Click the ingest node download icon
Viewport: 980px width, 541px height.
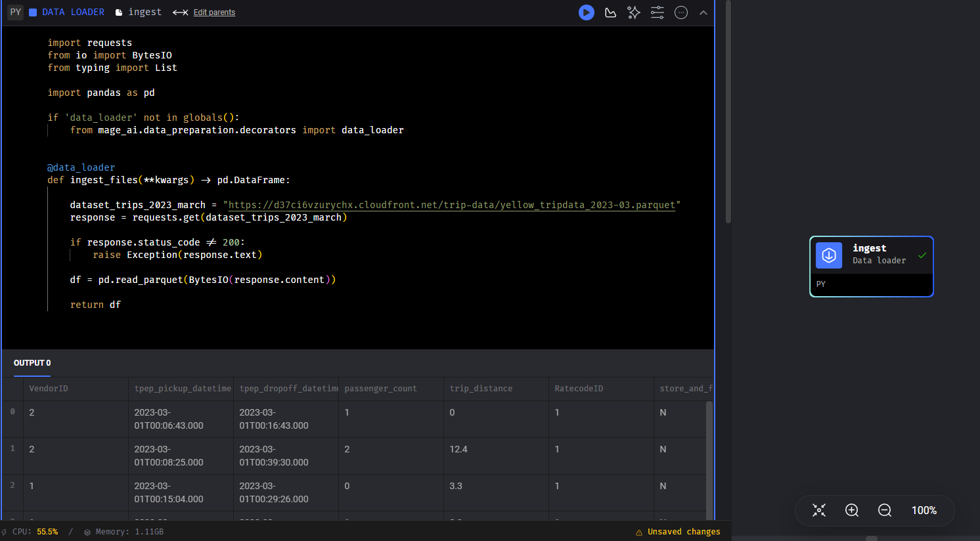829,255
